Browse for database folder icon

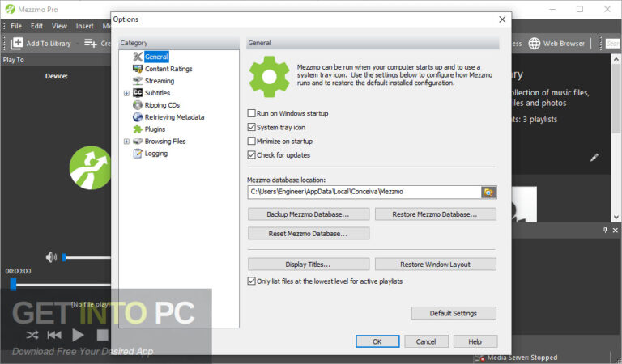click(x=488, y=192)
